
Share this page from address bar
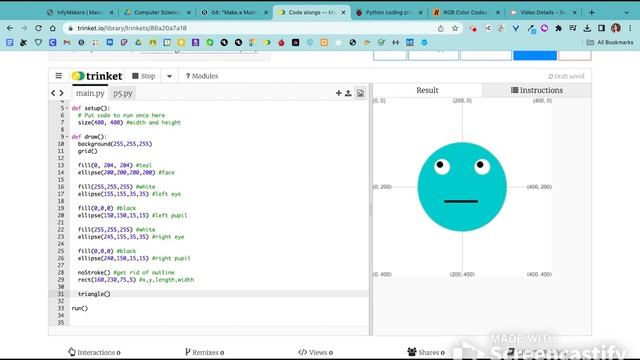pos(441,28)
